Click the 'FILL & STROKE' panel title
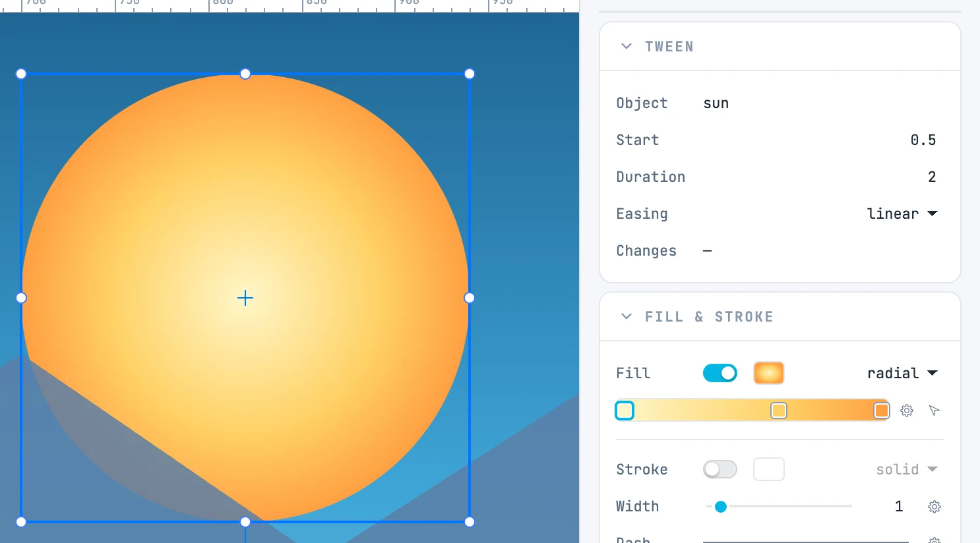The width and height of the screenshot is (980, 543). [x=709, y=316]
